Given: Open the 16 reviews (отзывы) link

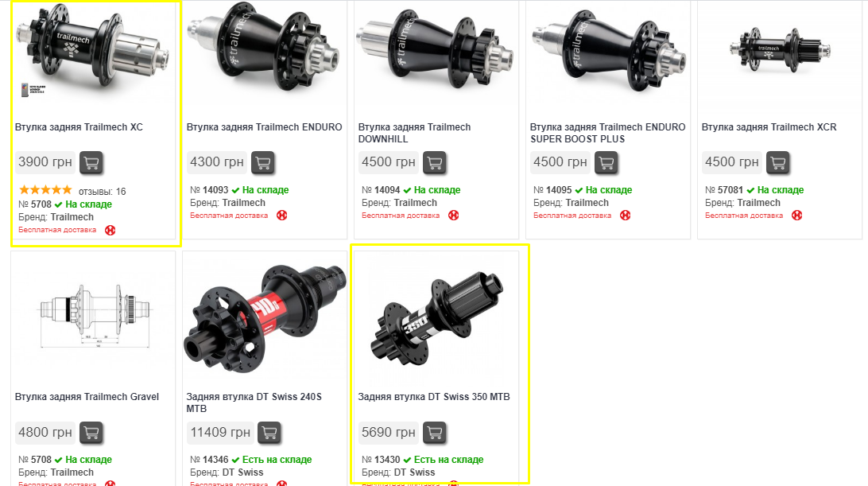Looking at the screenshot, I should pyautogui.click(x=103, y=191).
